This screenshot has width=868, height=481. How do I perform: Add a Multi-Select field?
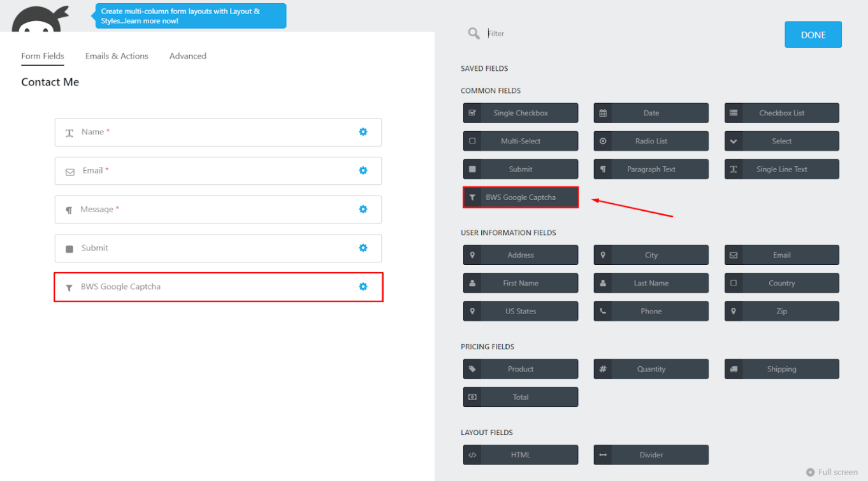coord(521,141)
